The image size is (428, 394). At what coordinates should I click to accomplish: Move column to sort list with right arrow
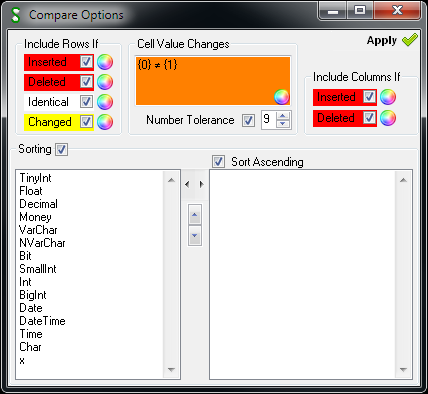coord(201,184)
